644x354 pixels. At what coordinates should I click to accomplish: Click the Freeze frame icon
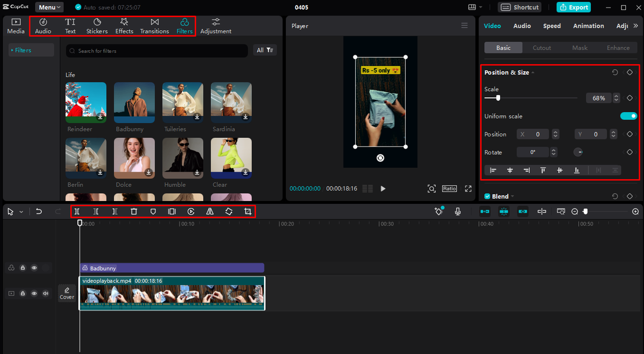tap(172, 211)
